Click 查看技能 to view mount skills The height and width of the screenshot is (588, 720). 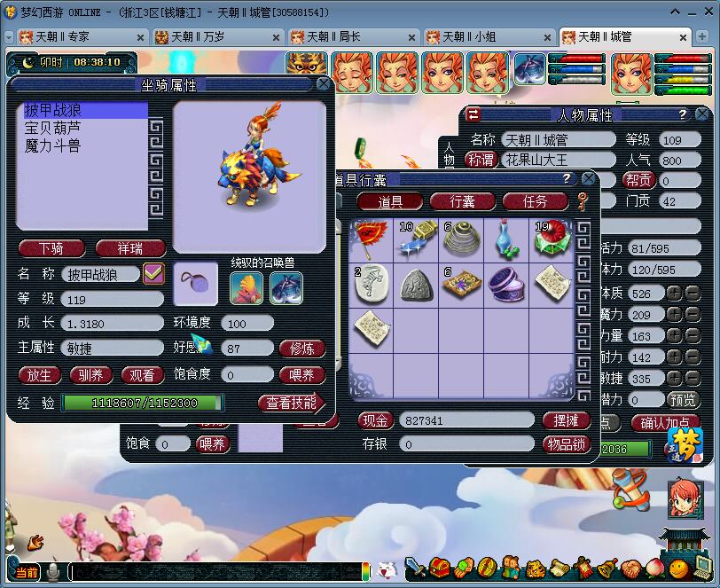tap(292, 403)
